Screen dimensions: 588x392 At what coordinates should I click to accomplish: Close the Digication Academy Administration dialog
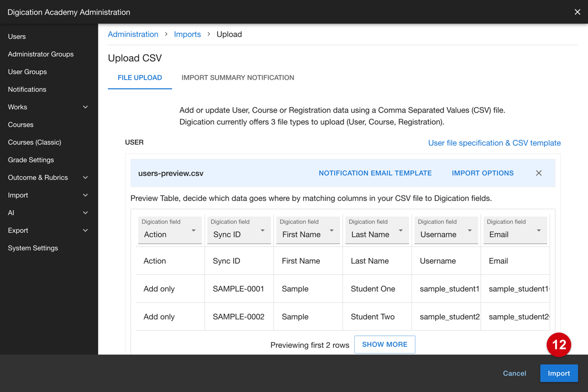click(x=577, y=12)
